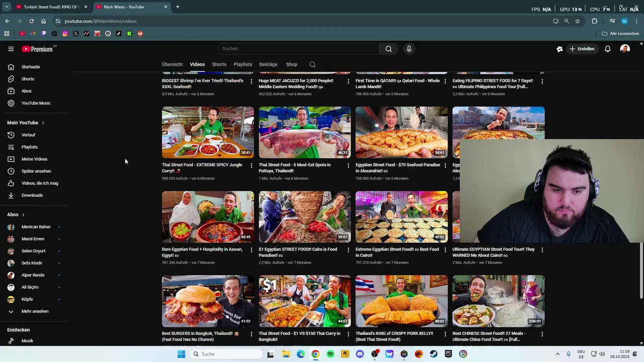
Task: Open Kick bookmark in bookmarks bar
Action: coord(129,34)
